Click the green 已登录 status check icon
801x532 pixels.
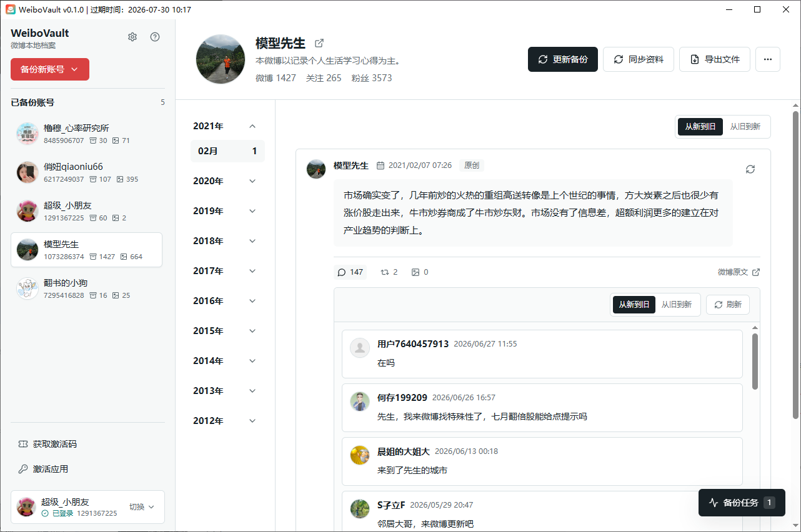coord(45,513)
